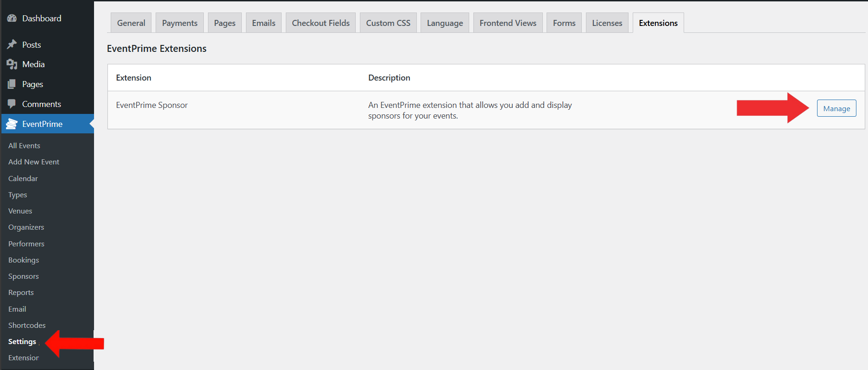The width and height of the screenshot is (868, 370).
Task: Open the Language tab
Action: 445,23
